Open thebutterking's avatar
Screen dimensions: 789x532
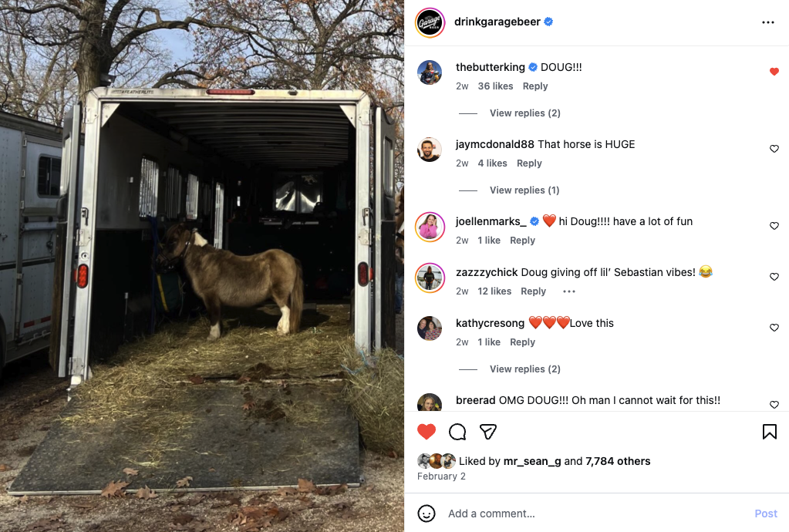click(x=430, y=72)
